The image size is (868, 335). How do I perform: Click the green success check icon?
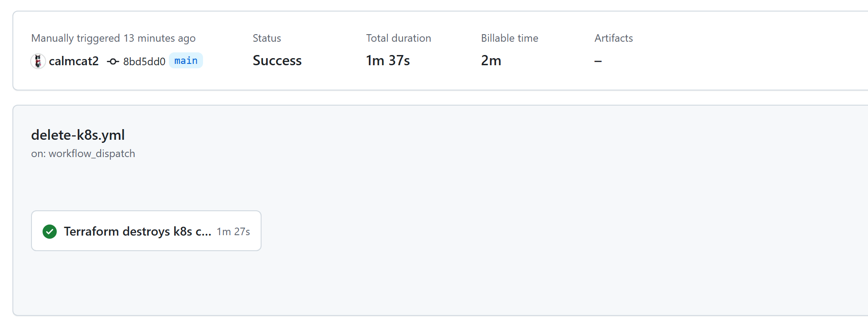coord(50,231)
